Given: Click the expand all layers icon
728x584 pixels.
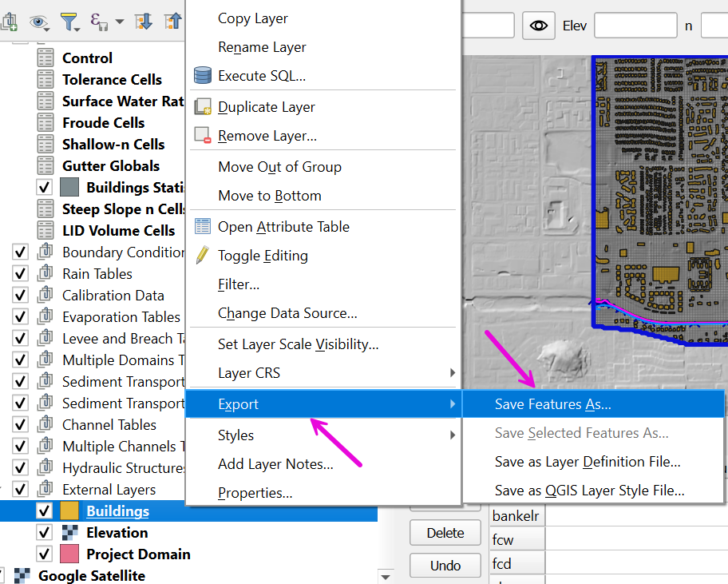Looking at the screenshot, I should pos(144,22).
